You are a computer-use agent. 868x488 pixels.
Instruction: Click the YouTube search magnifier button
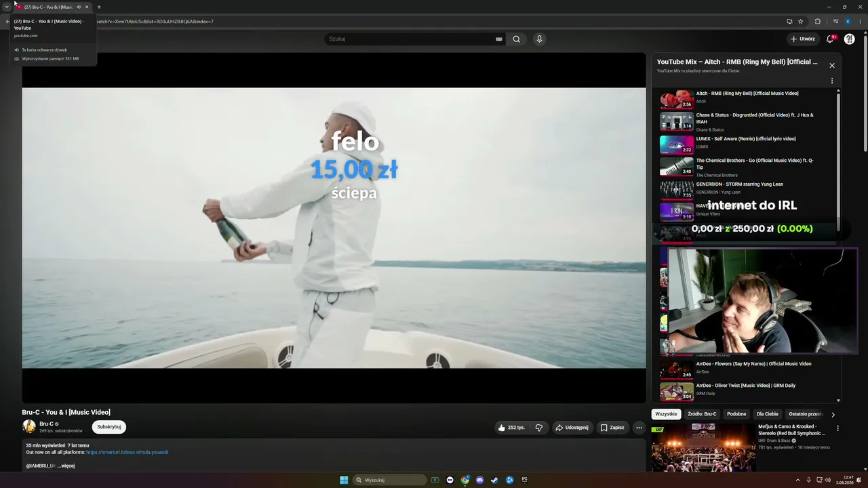[516, 39]
